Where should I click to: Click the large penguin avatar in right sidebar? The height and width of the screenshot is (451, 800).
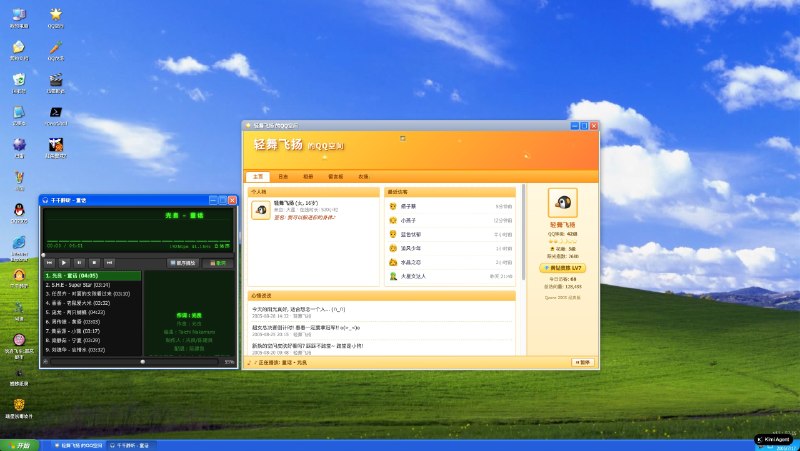563,203
